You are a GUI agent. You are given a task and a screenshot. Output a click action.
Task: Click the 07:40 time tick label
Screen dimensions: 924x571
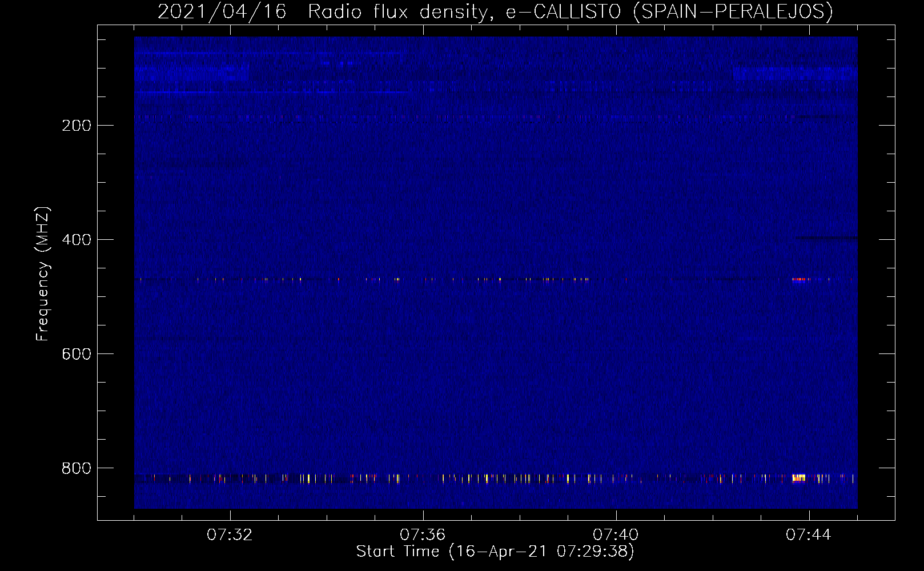616,535
